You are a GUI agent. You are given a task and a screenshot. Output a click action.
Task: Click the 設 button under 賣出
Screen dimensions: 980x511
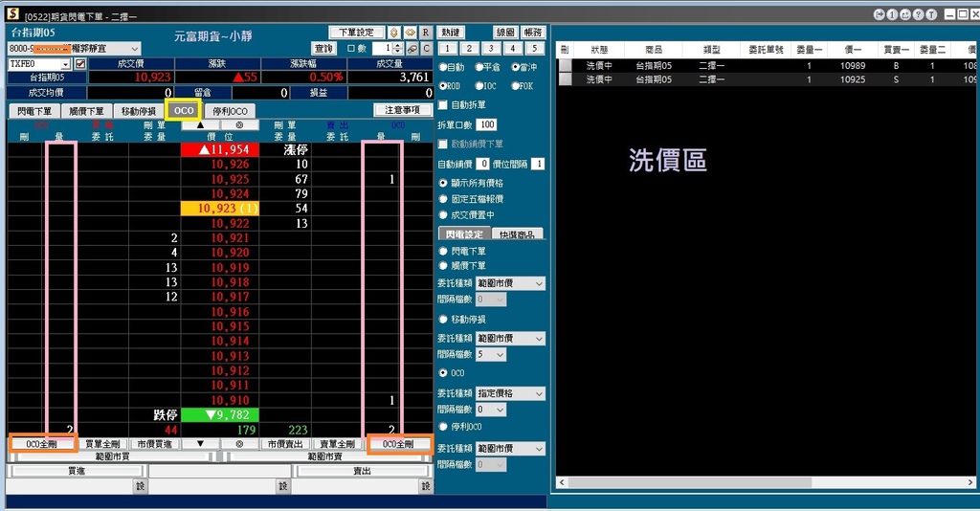pos(426,486)
